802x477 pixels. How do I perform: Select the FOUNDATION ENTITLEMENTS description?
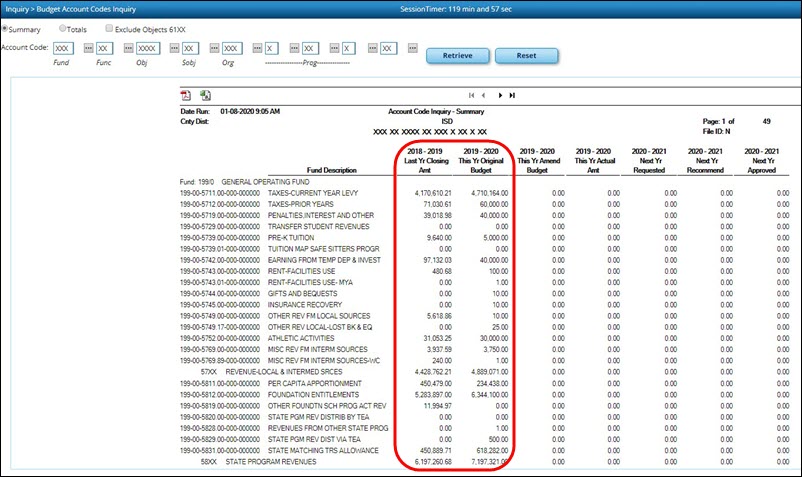tap(314, 395)
